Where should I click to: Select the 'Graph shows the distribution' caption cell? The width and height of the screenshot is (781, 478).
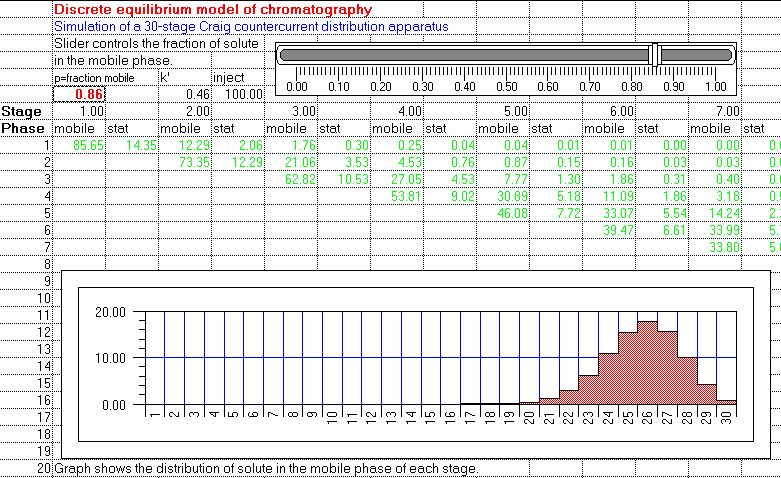267,468
